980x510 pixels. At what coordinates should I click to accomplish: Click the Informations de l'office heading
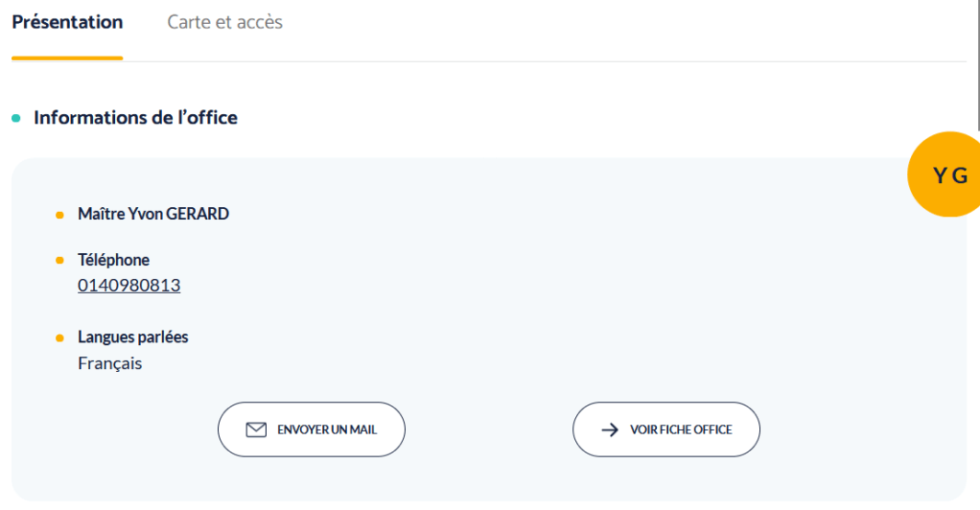pos(135,118)
